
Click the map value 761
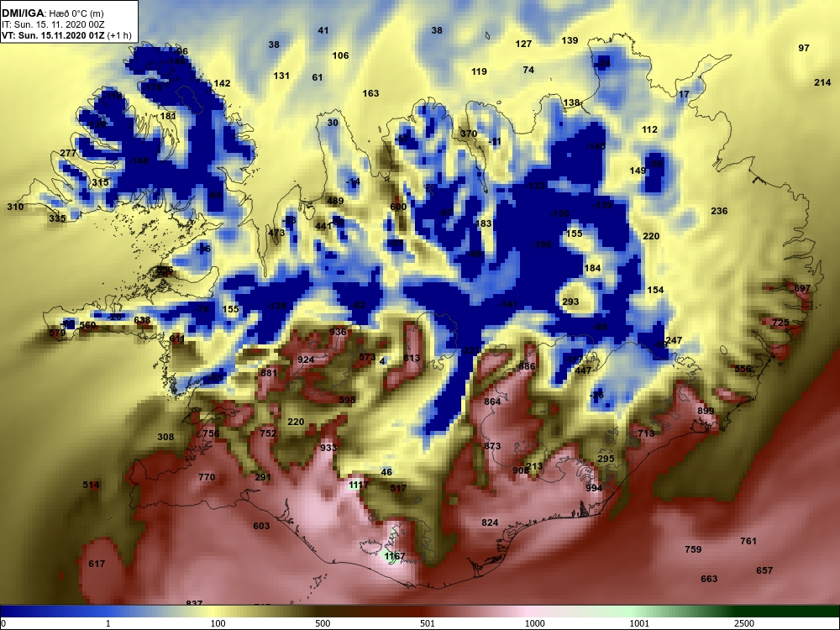(x=748, y=541)
